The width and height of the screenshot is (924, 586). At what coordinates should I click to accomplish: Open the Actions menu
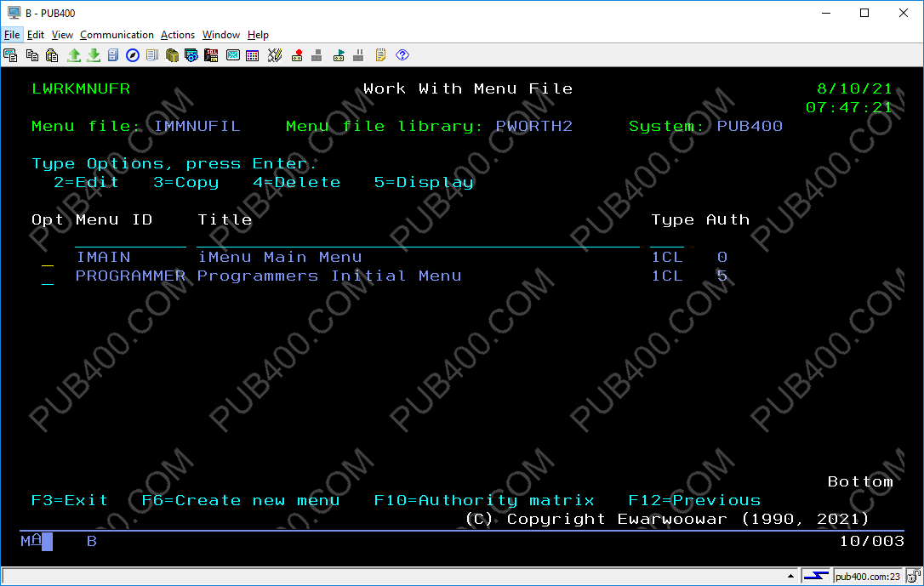pyautogui.click(x=177, y=35)
